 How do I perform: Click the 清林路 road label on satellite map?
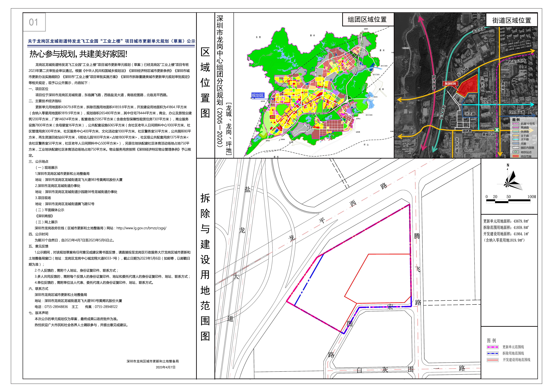click(x=467, y=131)
